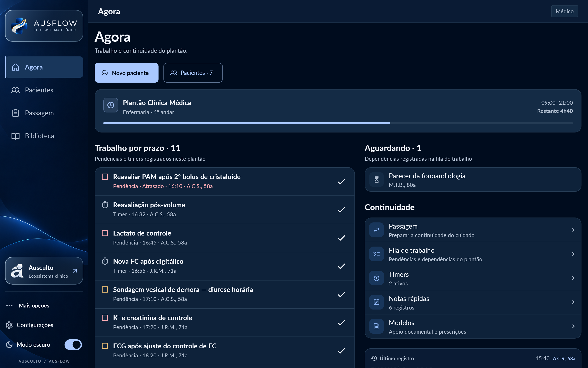
Task: Complete Lactato de controle using its checkmark
Action: pos(341,238)
